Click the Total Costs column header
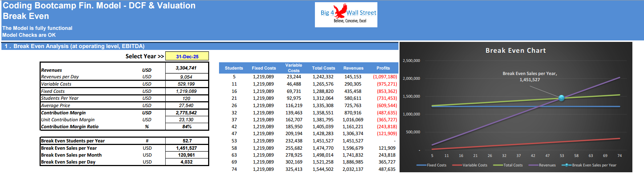 tap(323, 68)
